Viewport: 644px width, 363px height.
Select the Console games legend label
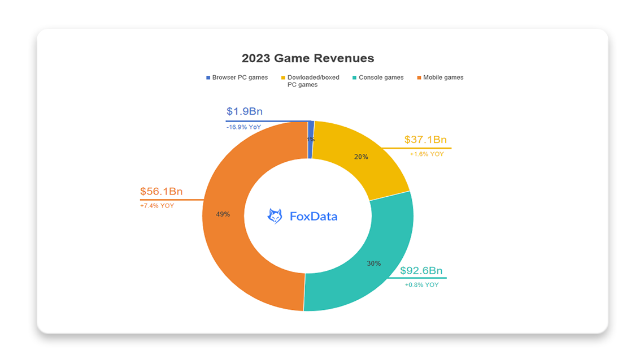point(381,77)
